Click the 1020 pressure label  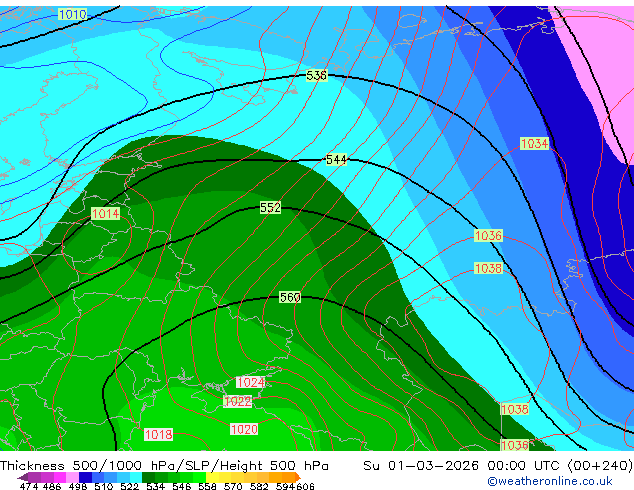(244, 429)
